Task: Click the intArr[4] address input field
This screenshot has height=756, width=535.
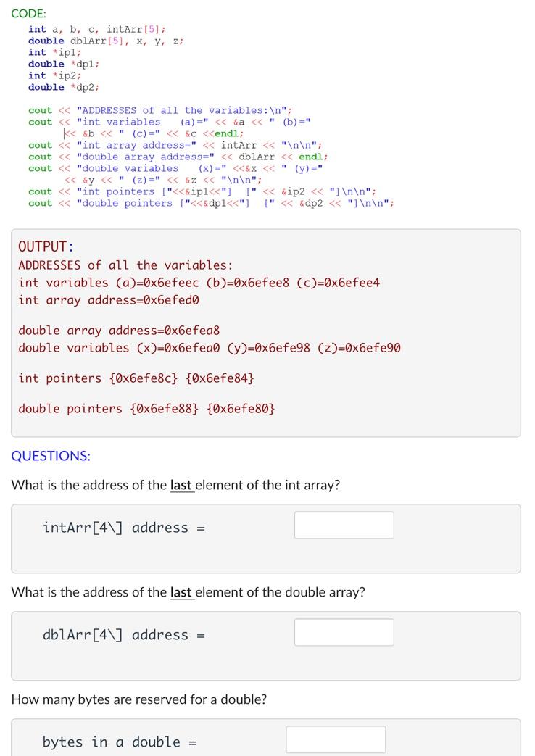Action: point(344,525)
